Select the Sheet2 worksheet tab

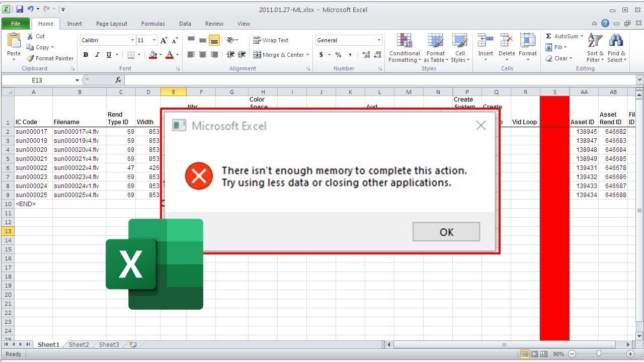point(78,345)
